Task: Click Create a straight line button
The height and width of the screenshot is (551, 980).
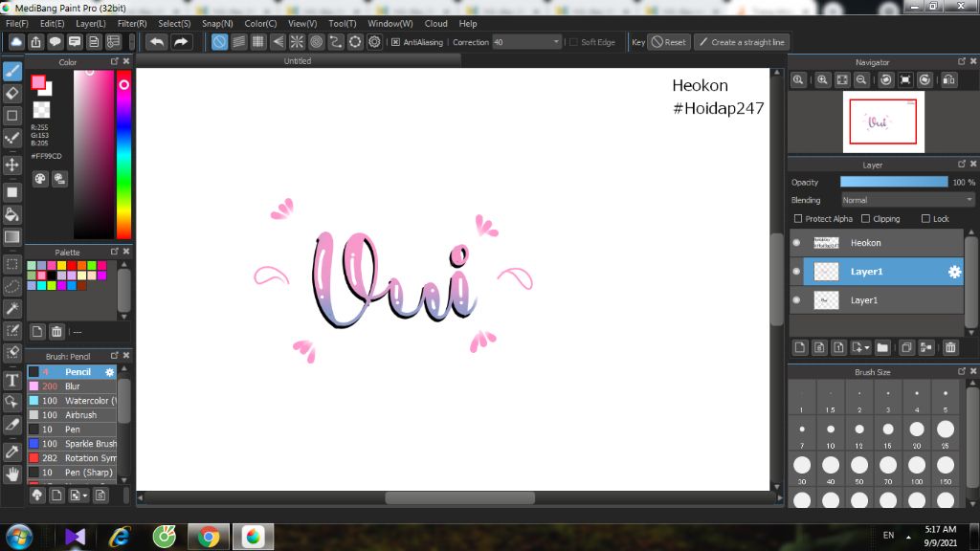Action: coord(742,42)
